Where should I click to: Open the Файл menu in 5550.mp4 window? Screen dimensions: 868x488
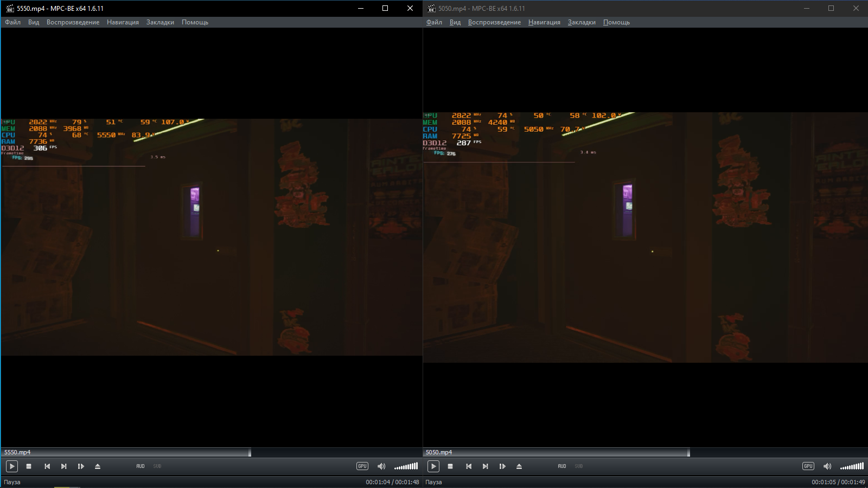click(13, 22)
